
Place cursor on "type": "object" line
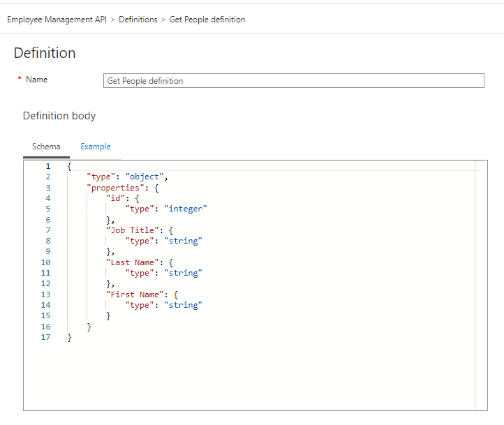127,177
